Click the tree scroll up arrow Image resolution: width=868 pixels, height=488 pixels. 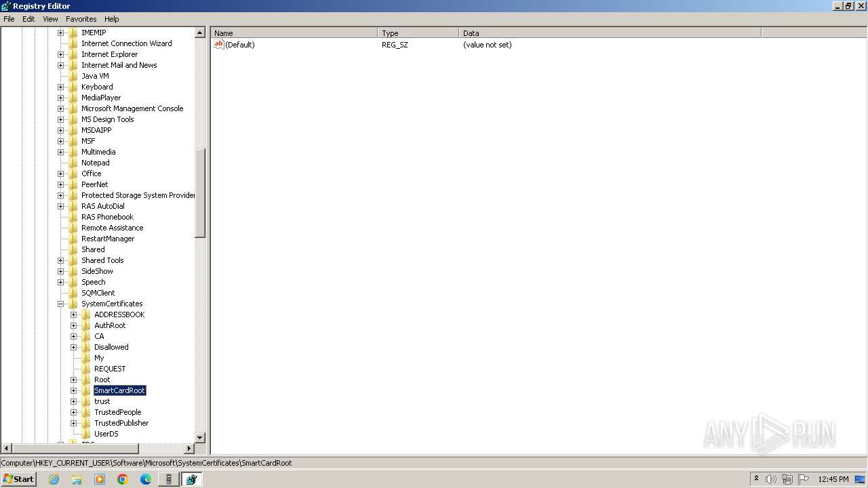(x=200, y=33)
